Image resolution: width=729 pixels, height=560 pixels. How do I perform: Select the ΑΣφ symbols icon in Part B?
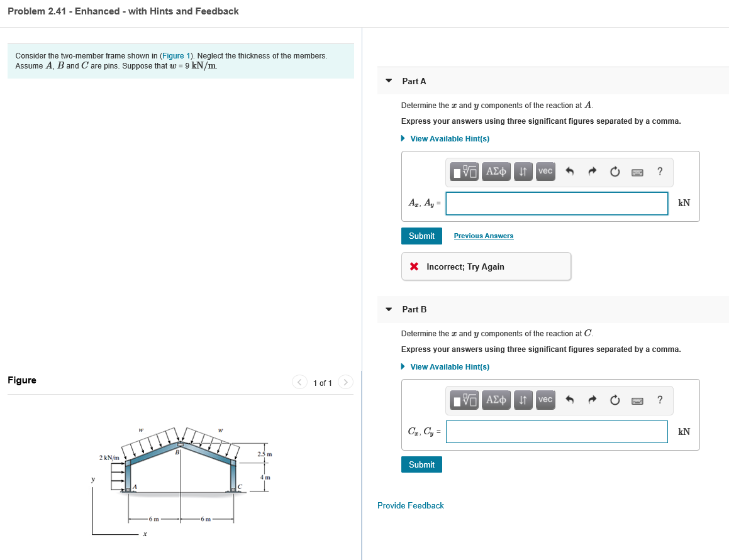496,400
